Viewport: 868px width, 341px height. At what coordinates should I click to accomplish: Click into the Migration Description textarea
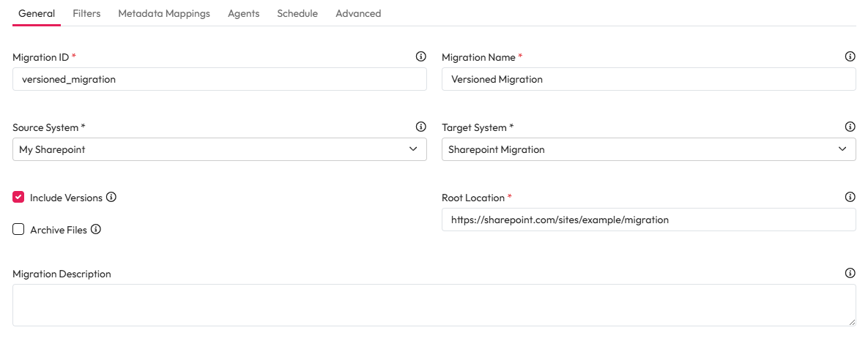[432, 305]
